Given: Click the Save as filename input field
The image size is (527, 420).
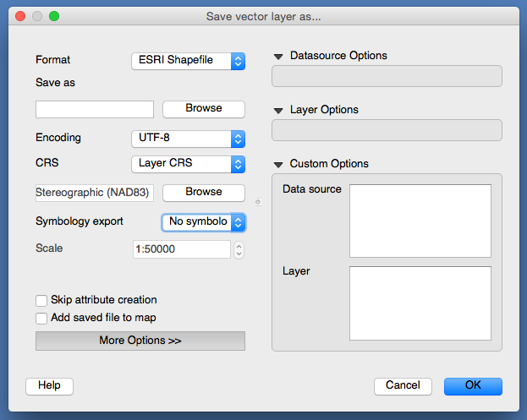Looking at the screenshot, I should [95, 109].
